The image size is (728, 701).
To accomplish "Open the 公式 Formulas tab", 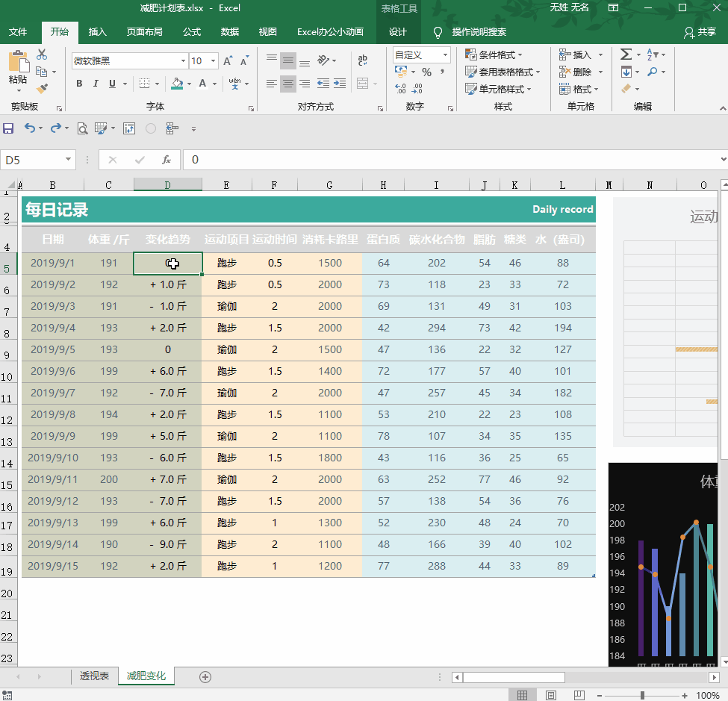I will 192,31.
